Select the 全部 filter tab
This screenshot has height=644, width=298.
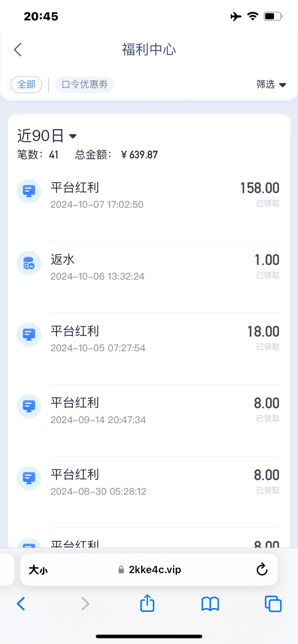tap(26, 85)
